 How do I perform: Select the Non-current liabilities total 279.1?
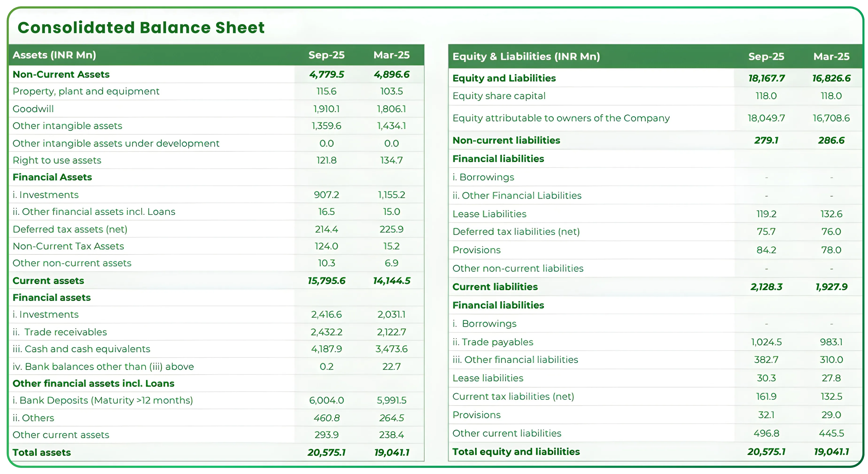click(x=766, y=140)
